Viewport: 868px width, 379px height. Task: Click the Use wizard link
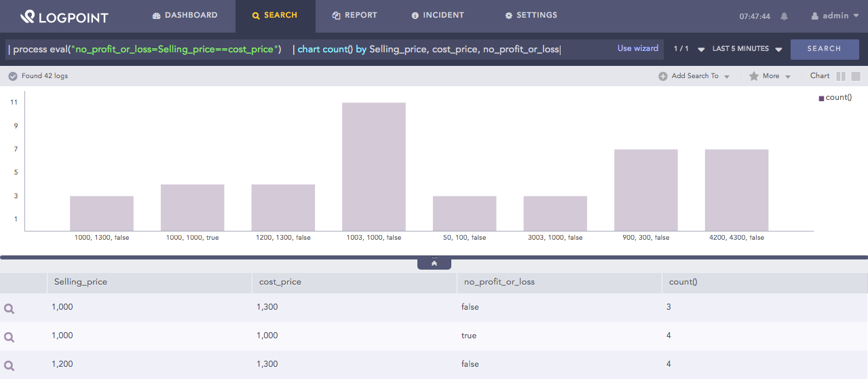click(x=637, y=48)
